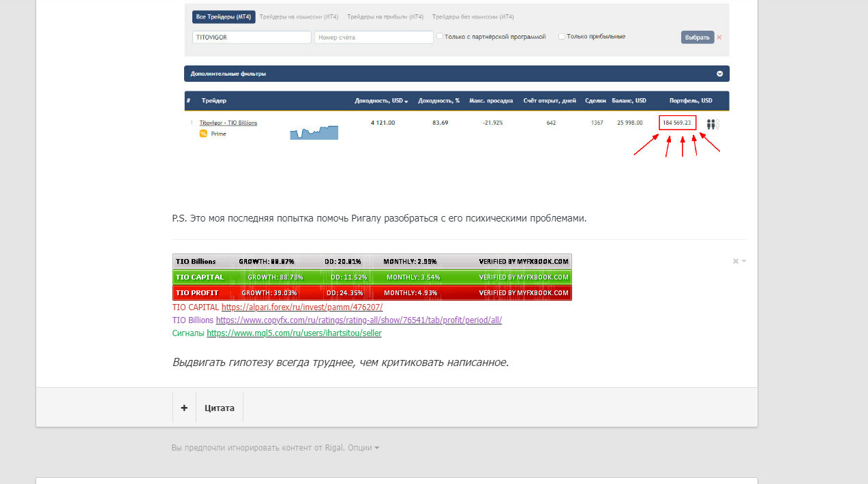Click the Макс. просадка column header
868x484 pixels.
pos(491,101)
